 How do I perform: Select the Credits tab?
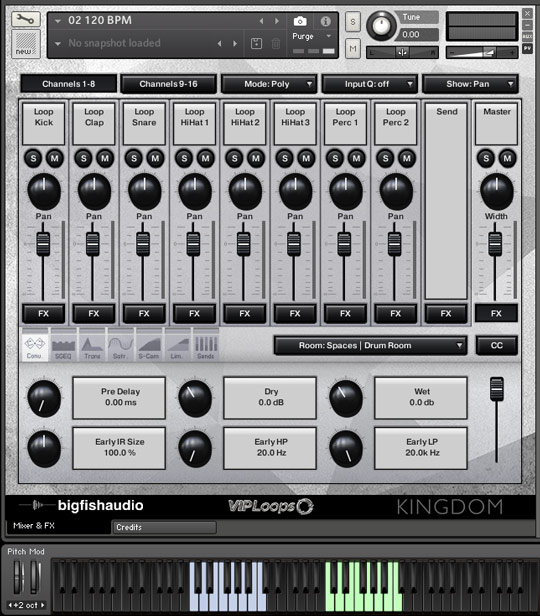[164, 527]
